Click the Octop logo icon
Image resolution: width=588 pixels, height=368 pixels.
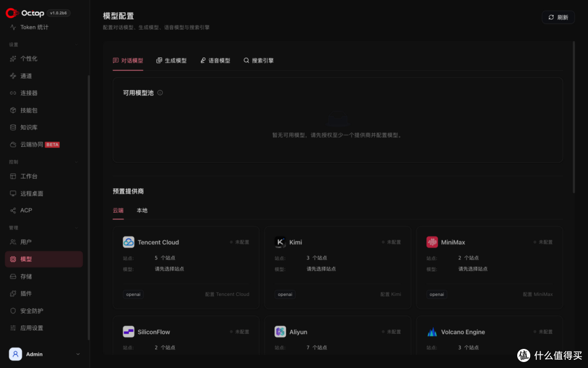(x=12, y=13)
